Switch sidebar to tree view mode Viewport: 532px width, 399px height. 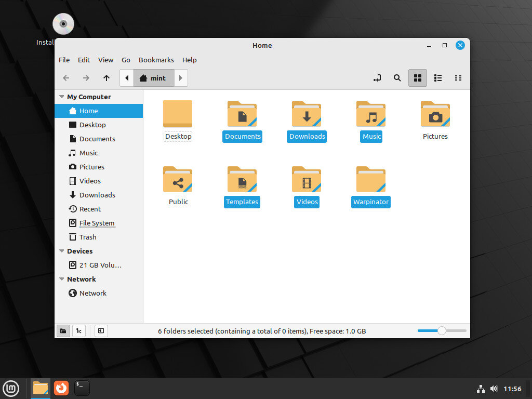click(x=78, y=331)
